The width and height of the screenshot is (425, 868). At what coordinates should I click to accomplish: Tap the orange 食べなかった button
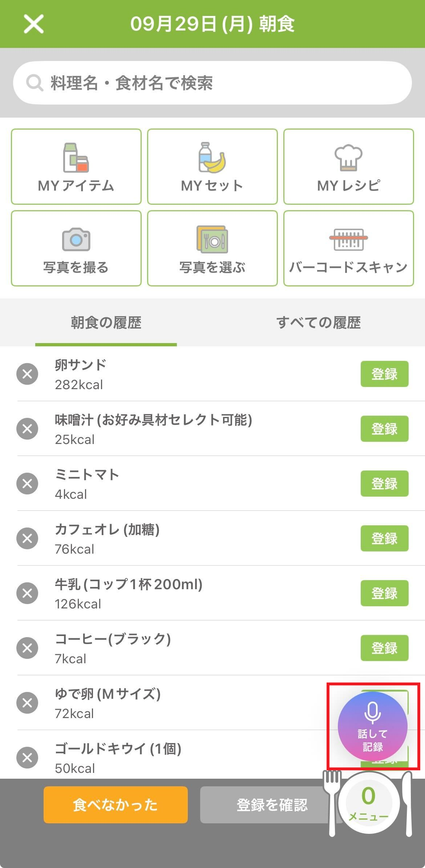(x=116, y=805)
